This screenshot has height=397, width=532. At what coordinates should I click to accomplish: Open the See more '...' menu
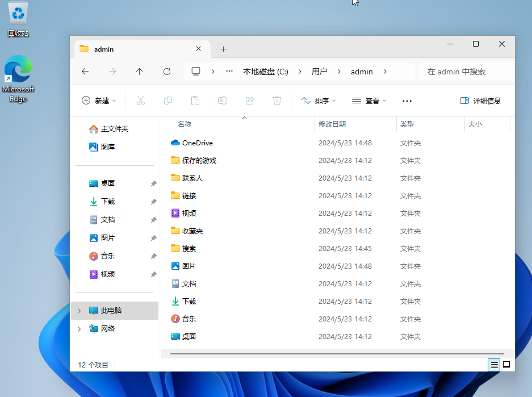(x=407, y=101)
